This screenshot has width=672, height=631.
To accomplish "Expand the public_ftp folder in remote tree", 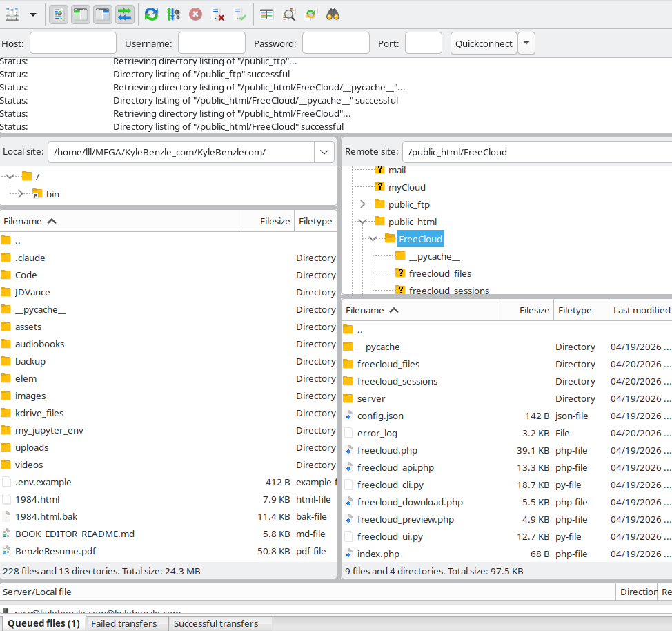I will (362, 204).
